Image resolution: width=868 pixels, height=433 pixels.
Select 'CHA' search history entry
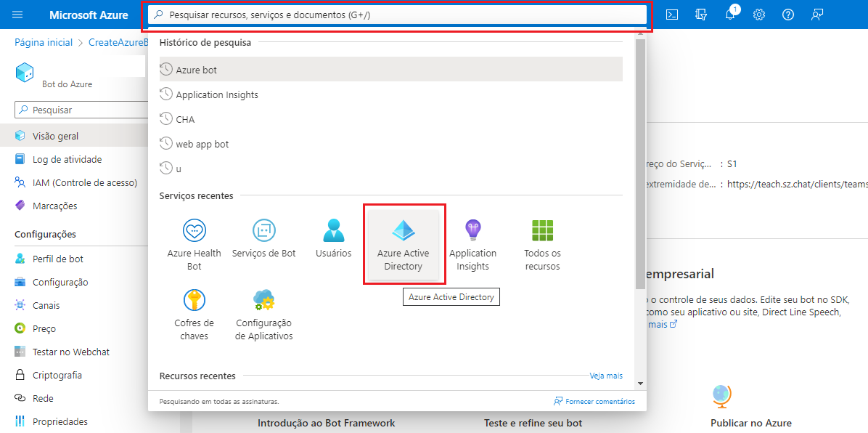click(x=391, y=119)
